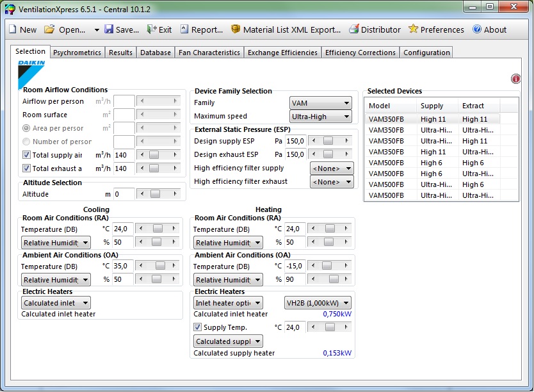Click the red info icon

coord(515,79)
